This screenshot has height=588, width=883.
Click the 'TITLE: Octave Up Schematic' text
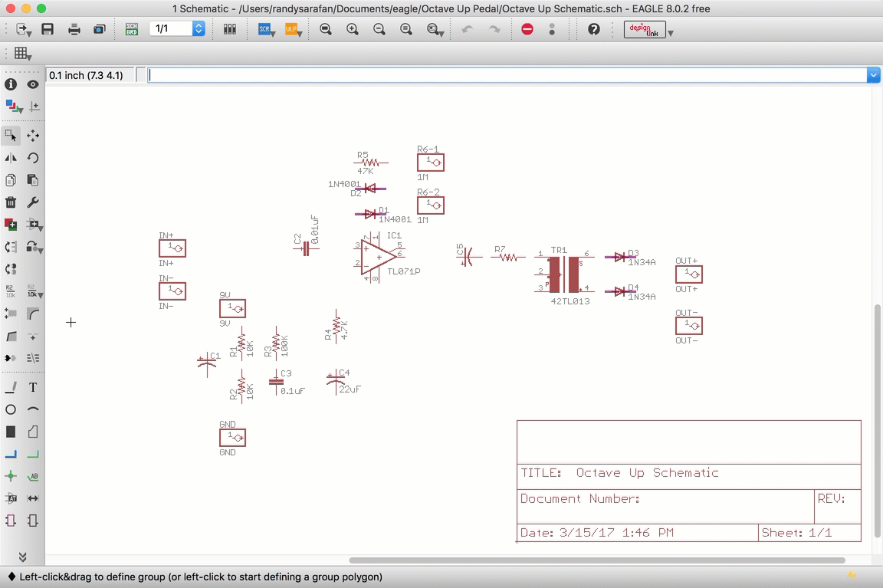tap(619, 472)
